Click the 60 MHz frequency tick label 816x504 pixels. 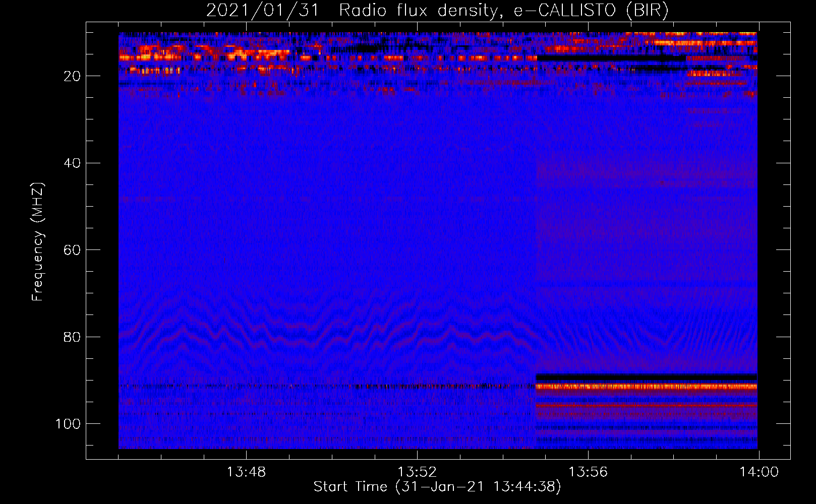coord(73,250)
